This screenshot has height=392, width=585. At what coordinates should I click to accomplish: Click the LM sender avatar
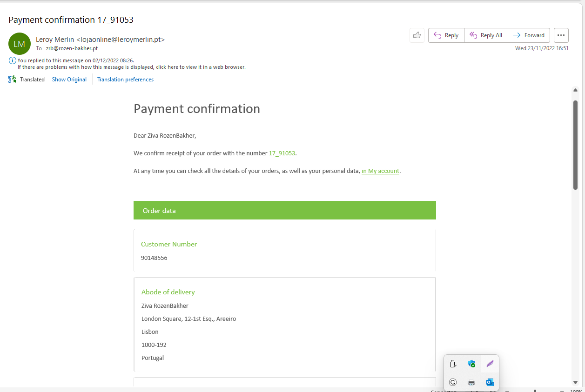click(20, 44)
